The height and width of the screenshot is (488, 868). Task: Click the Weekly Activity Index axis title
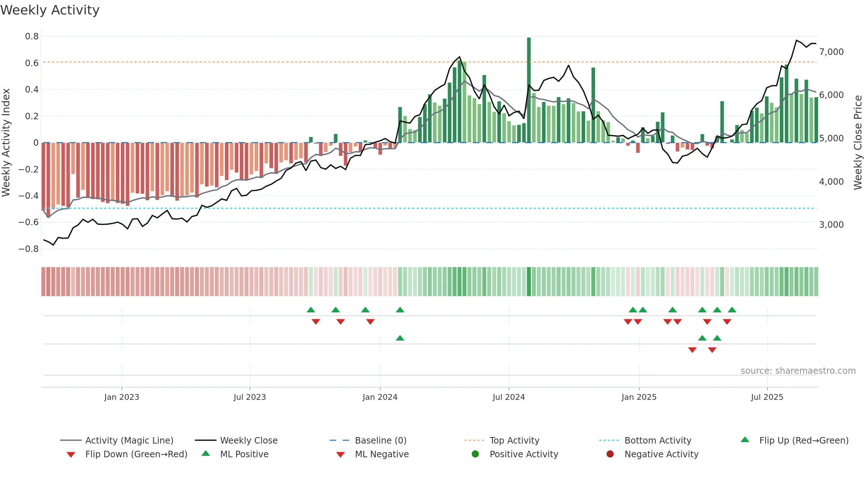pyautogui.click(x=6, y=142)
